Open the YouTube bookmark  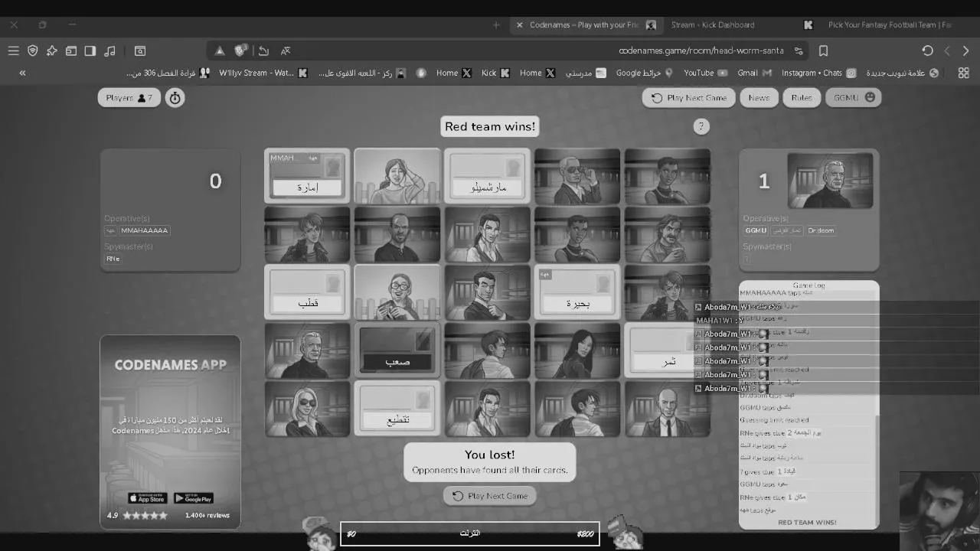point(705,73)
